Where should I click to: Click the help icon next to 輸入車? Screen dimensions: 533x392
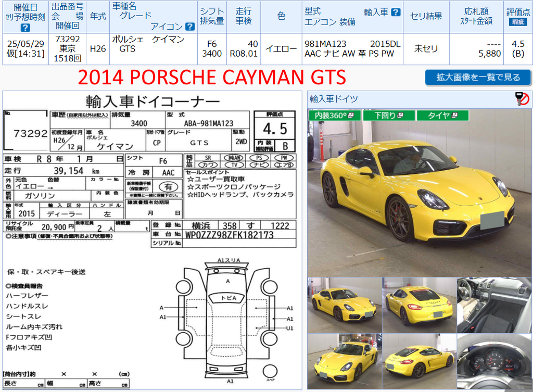[396, 12]
